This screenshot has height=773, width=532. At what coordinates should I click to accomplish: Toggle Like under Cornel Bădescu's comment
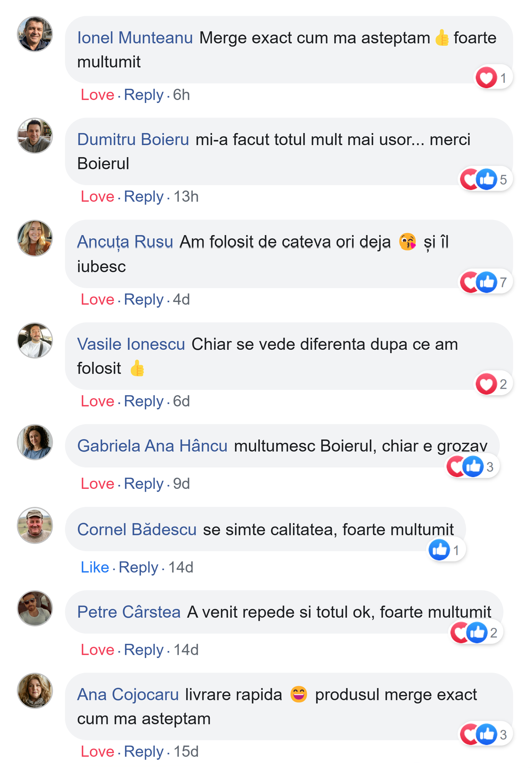(95, 567)
